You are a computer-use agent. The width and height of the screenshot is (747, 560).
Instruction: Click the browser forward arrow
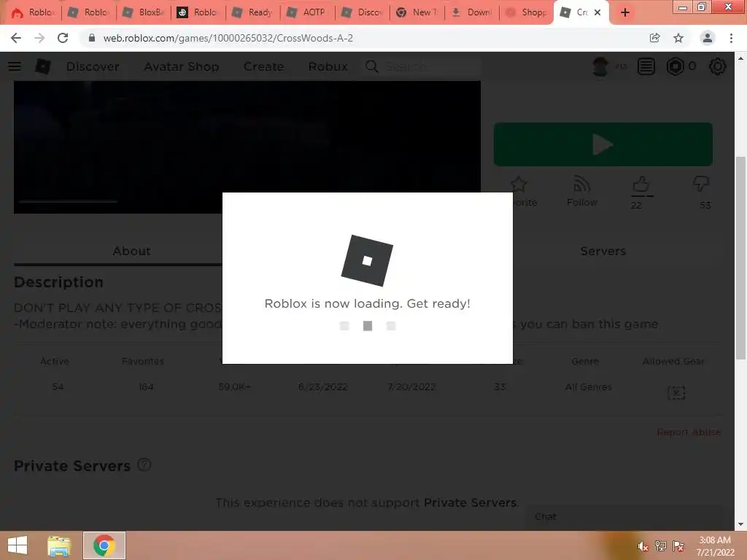click(39, 38)
